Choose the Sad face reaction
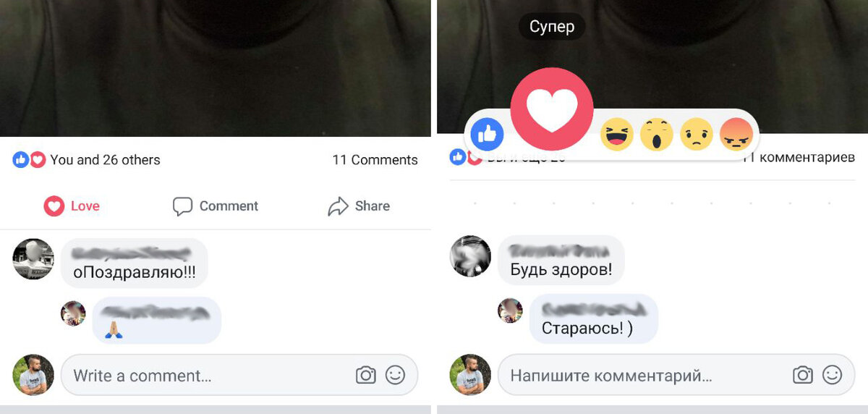 697,134
